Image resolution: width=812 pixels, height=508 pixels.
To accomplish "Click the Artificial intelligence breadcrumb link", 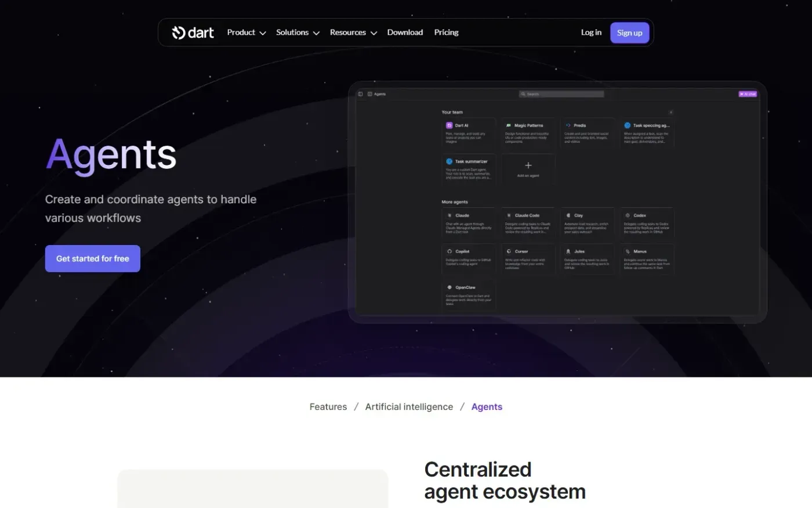I will pos(409,407).
